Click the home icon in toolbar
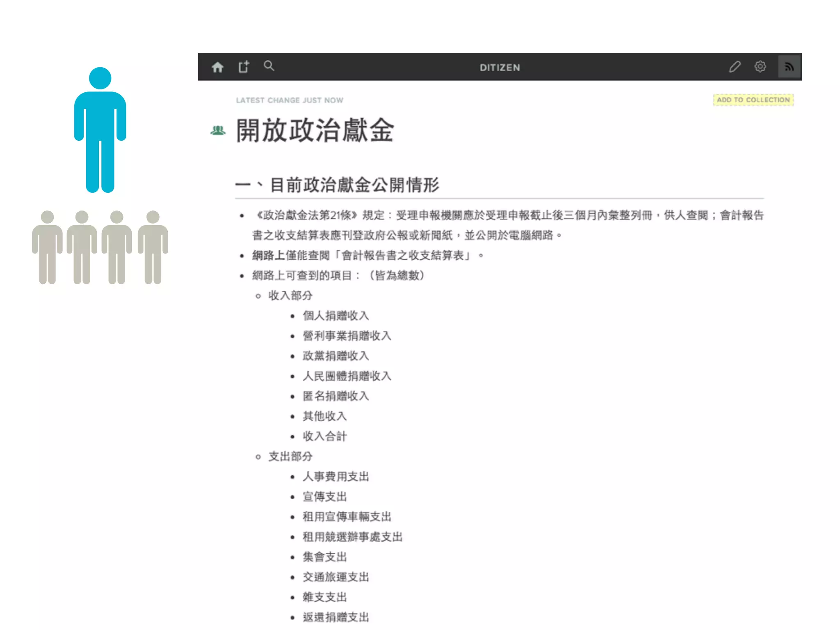This screenshot has height=630, width=840. pyautogui.click(x=217, y=67)
